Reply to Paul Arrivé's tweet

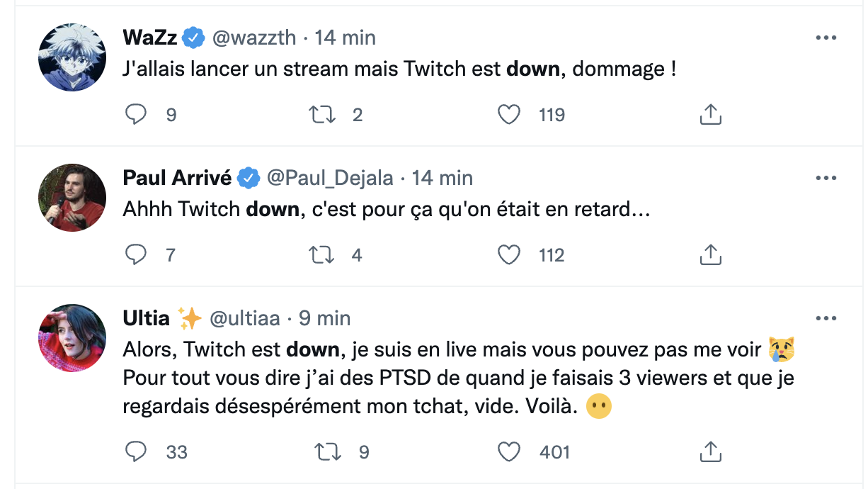[x=135, y=254]
